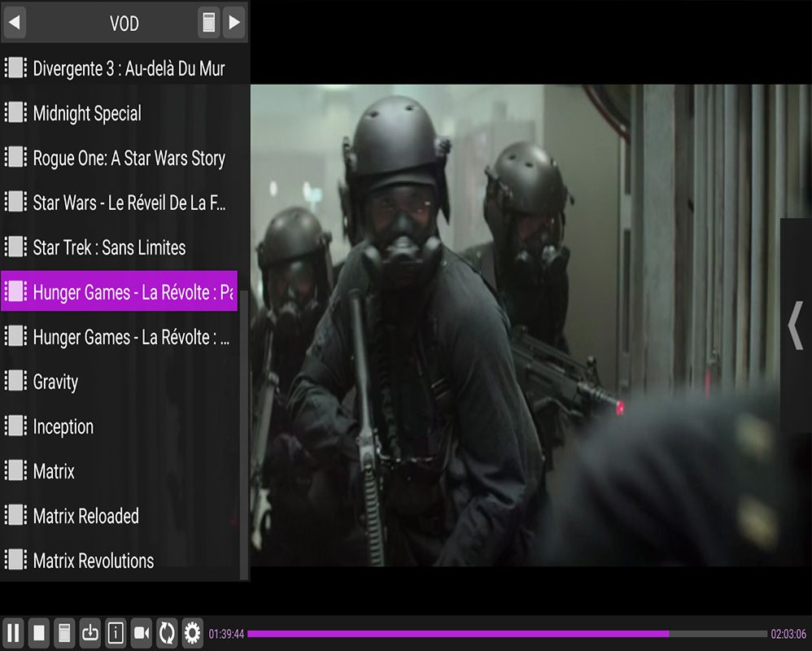This screenshot has height=651, width=812.
Task: Select the highlighted Hunger Games - La Révolte entry
Action: pyautogui.click(x=119, y=291)
